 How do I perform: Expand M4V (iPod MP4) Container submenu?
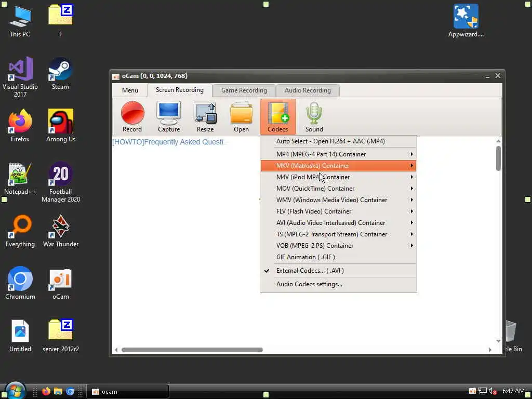pos(338,177)
